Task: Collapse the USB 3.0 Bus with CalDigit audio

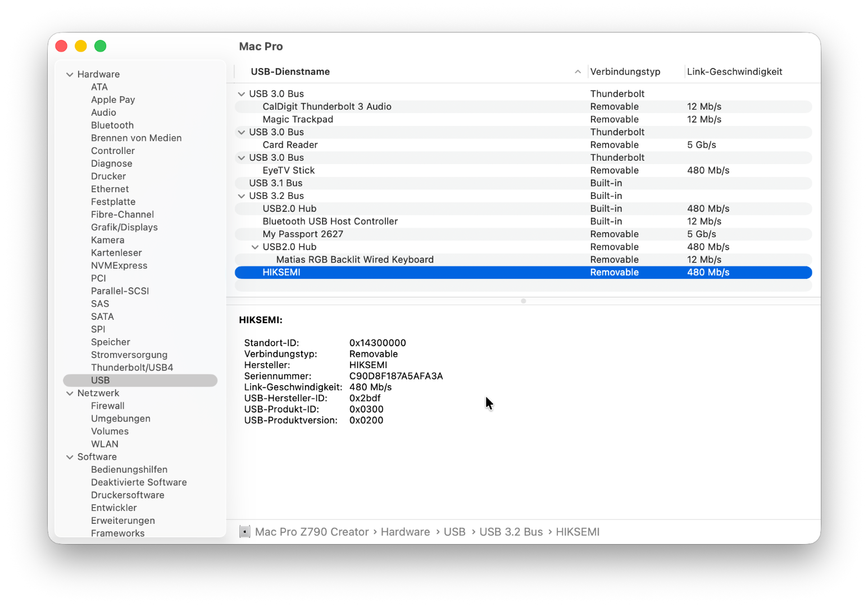Action: 242,94
